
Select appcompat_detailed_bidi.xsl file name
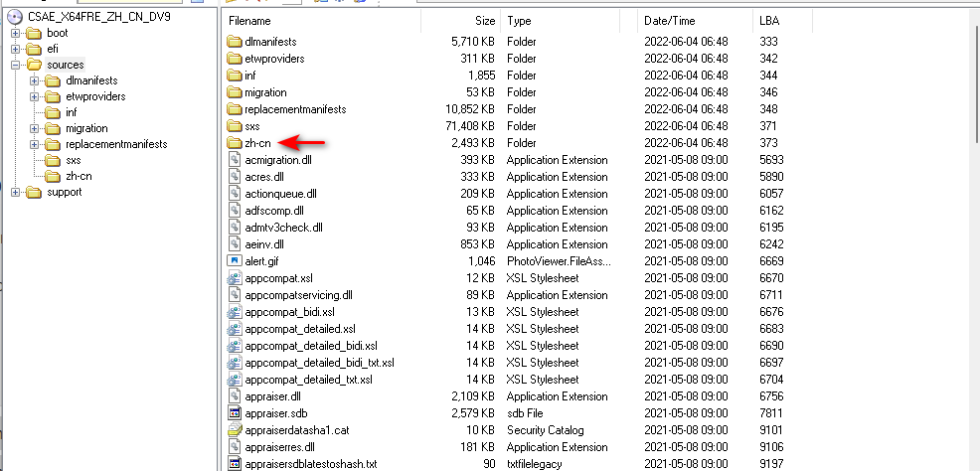311,346
